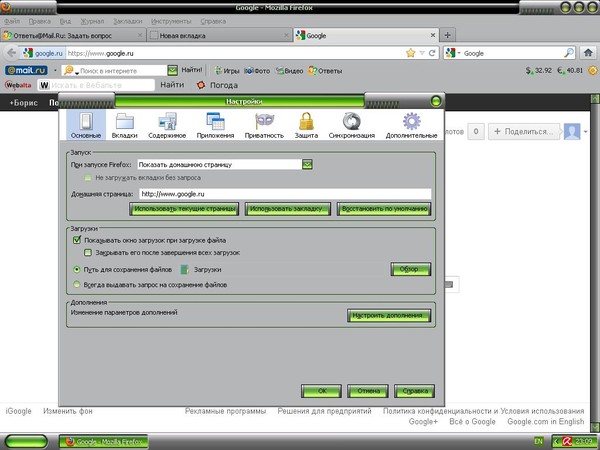Click the Mail.ru Найти! button
This screenshot has width=600, height=450.
(x=192, y=70)
